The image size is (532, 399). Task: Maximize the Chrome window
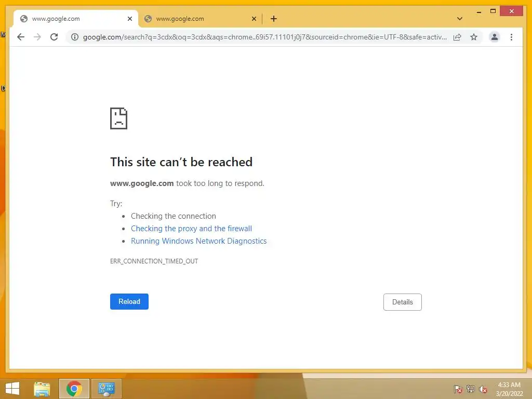493,11
